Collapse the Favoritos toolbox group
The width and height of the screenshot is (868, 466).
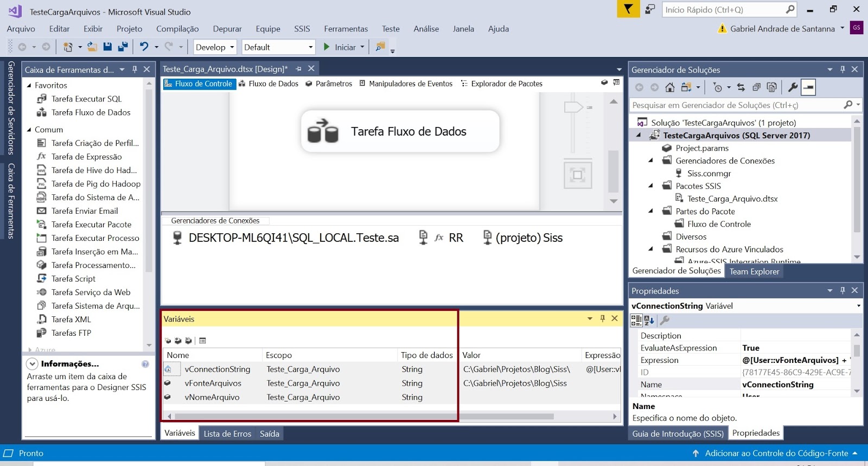coord(29,86)
